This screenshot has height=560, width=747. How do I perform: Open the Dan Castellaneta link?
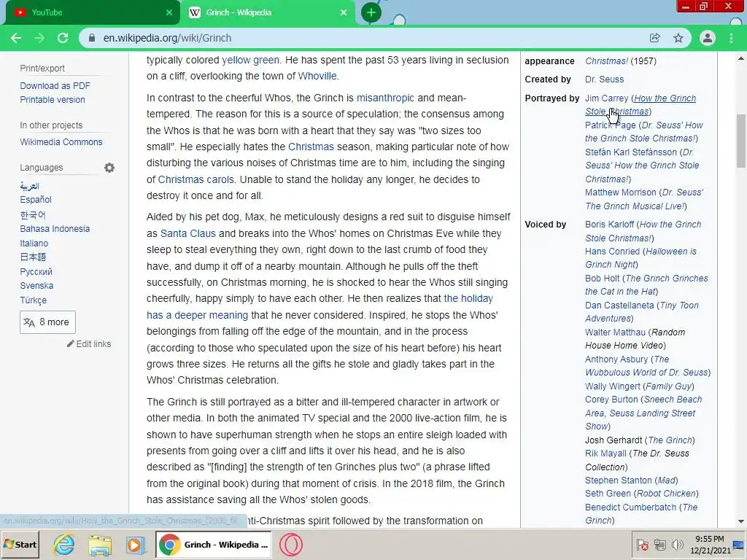619,306
